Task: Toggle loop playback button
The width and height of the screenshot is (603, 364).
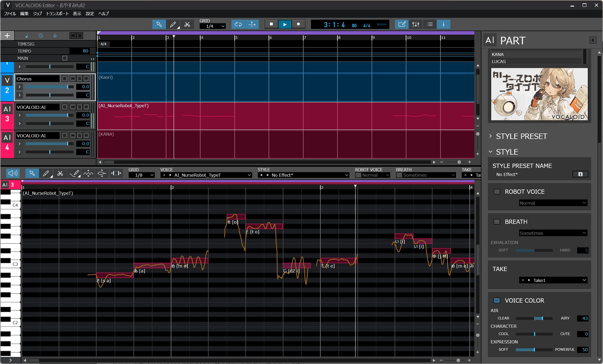Action: coord(238,24)
